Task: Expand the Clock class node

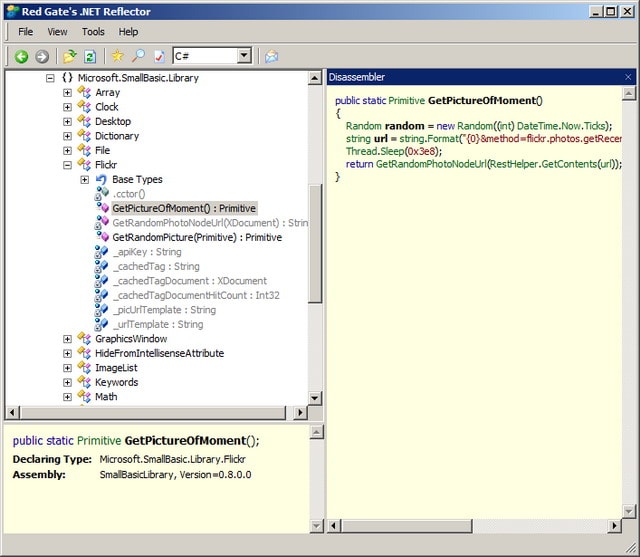Action: [x=67, y=107]
